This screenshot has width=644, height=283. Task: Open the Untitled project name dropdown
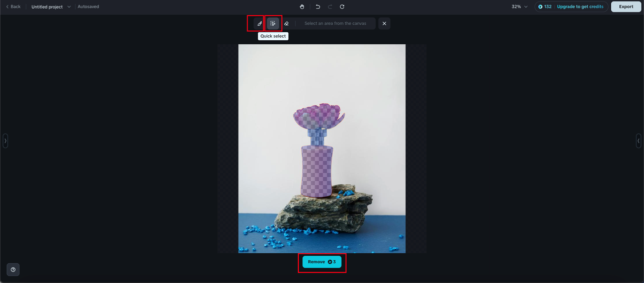pyautogui.click(x=51, y=7)
